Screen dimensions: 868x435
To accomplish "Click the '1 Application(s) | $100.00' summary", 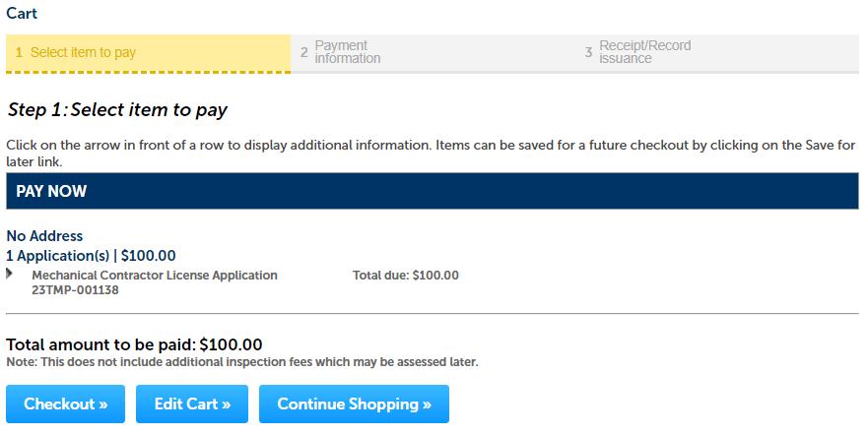I will [x=91, y=256].
